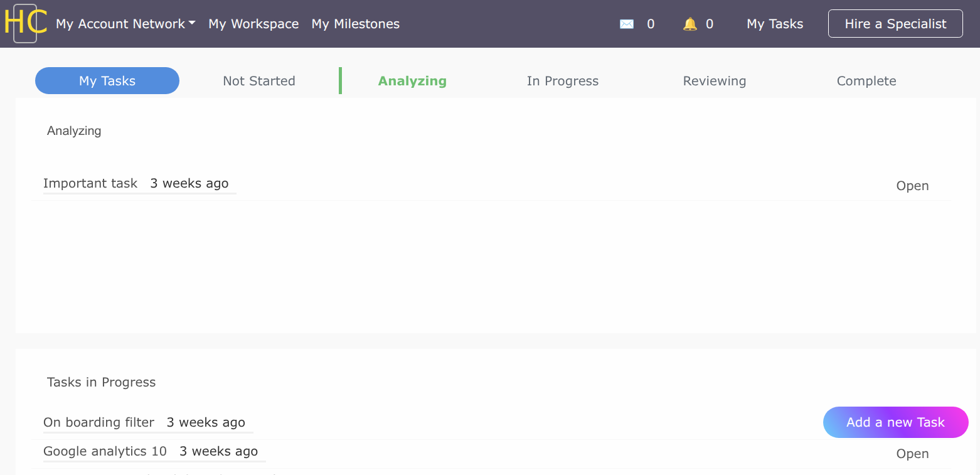The height and width of the screenshot is (475, 980).
Task: Click Open next to Important task
Action: (x=912, y=186)
